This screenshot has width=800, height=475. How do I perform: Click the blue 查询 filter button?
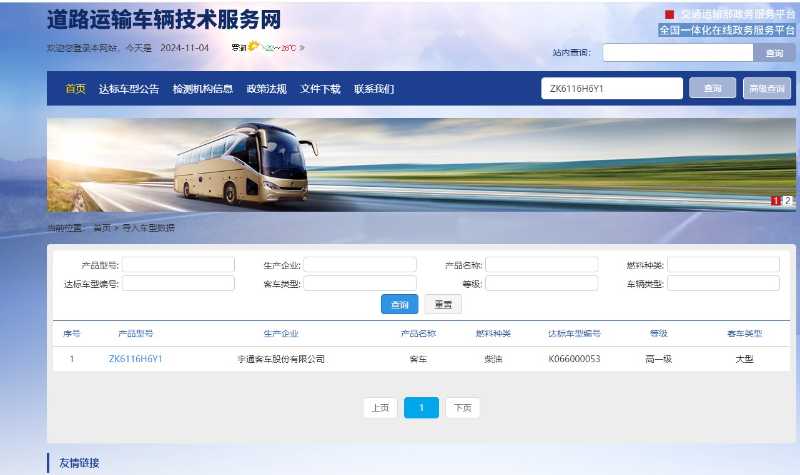click(399, 304)
